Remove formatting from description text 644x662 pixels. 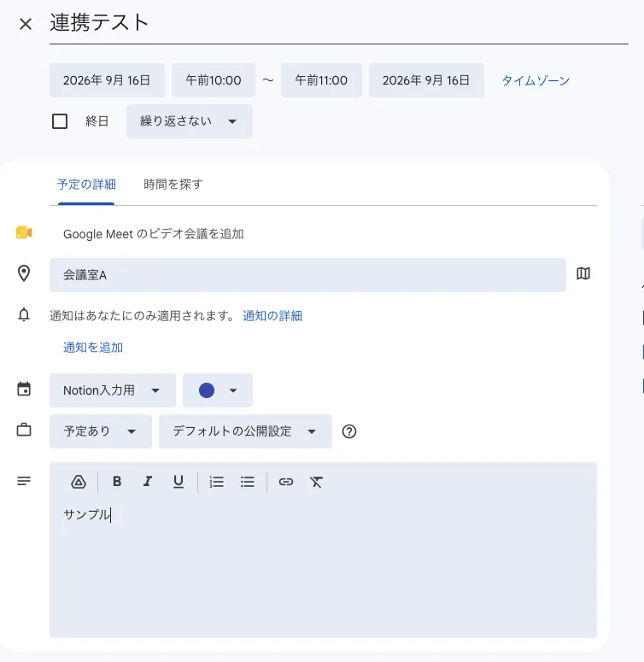click(x=316, y=482)
